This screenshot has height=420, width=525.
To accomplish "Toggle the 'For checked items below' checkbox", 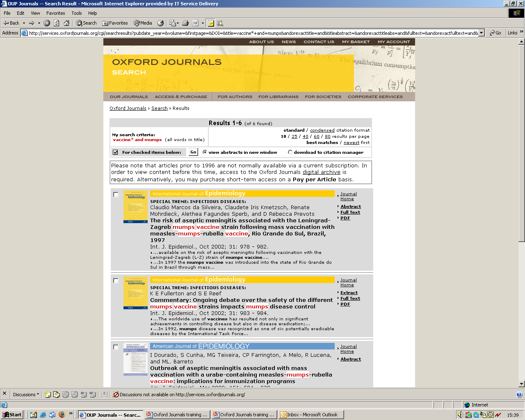I will [x=115, y=152].
